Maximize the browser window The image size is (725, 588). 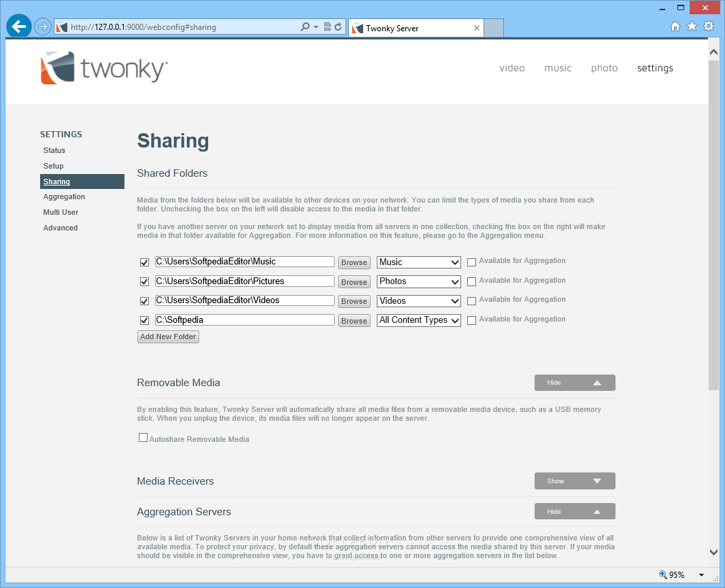[x=681, y=8]
